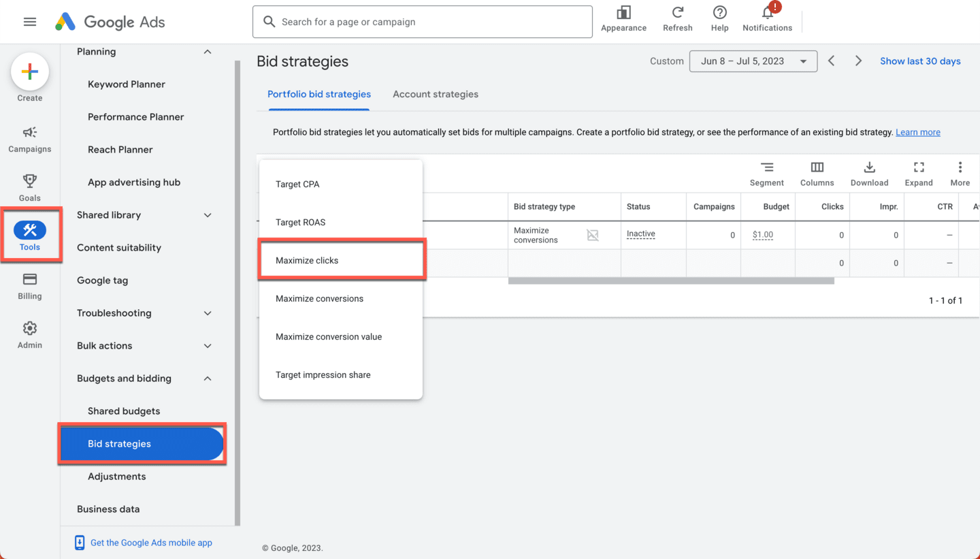Select Maximize conversions from the menu
Viewport: 980px width, 559px height.
341,298
